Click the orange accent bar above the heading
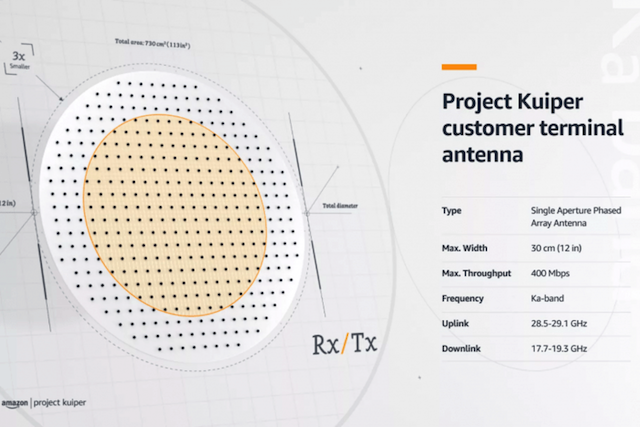 (x=459, y=67)
